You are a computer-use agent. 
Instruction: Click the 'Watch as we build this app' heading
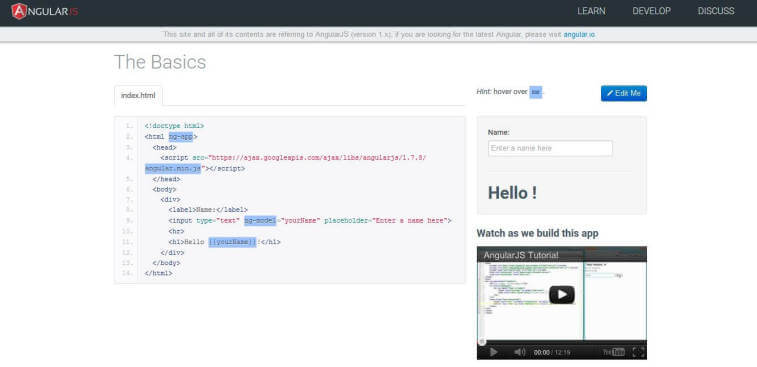(537, 233)
